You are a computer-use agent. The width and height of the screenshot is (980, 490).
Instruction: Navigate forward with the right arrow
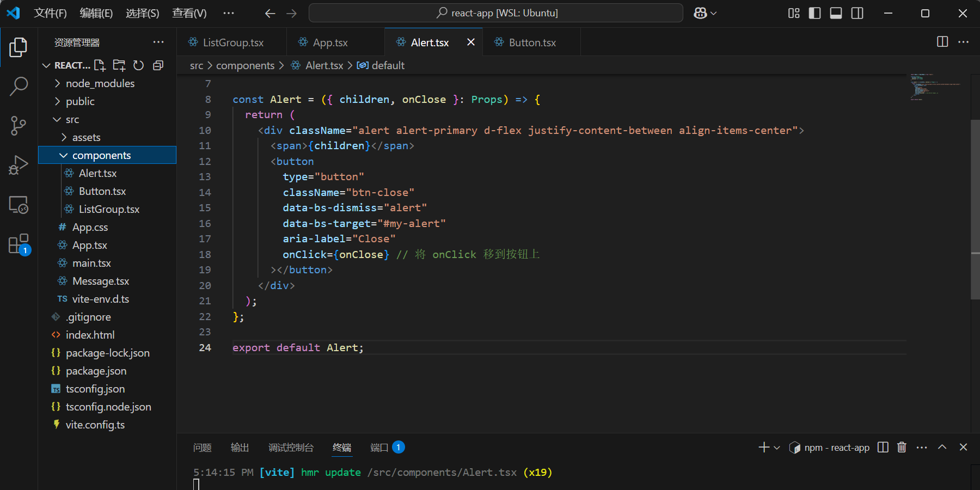point(292,13)
